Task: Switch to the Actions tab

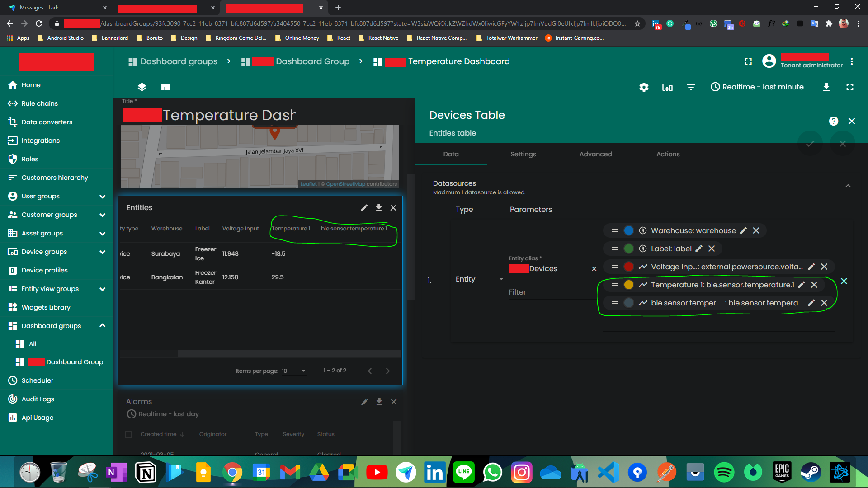Action: tap(668, 154)
